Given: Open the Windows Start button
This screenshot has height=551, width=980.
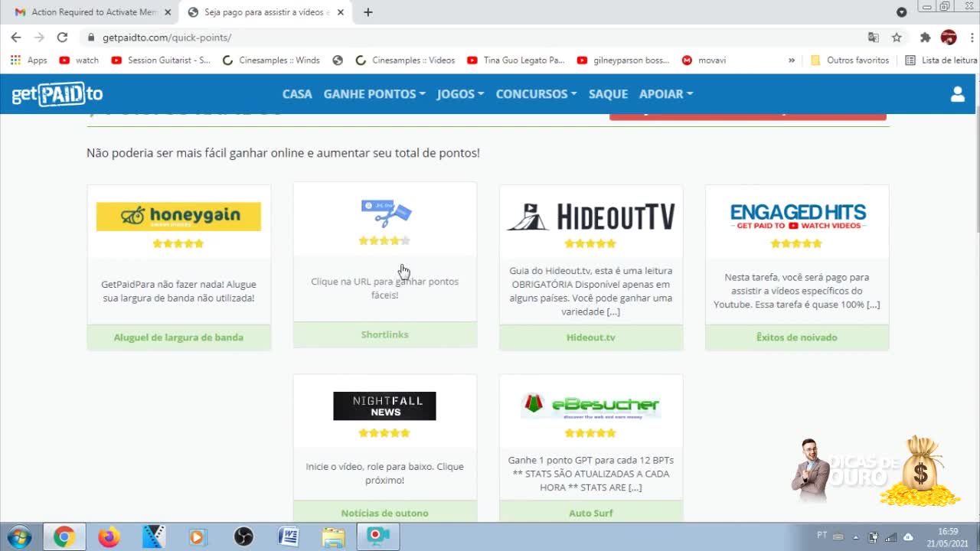Looking at the screenshot, I should click(19, 536).
